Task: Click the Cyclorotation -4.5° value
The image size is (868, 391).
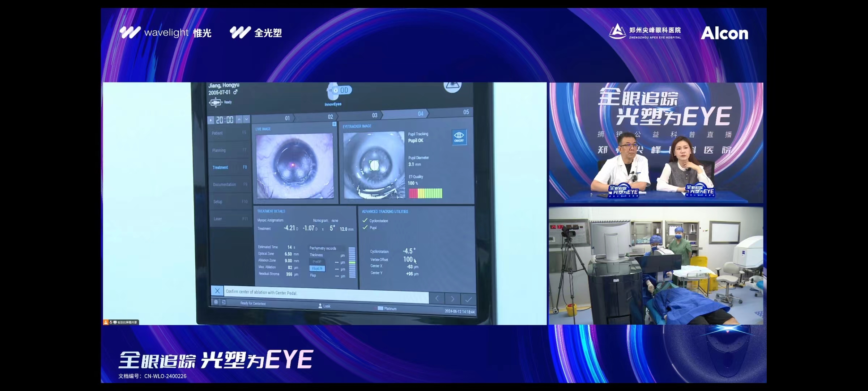Action: point(409,251)
